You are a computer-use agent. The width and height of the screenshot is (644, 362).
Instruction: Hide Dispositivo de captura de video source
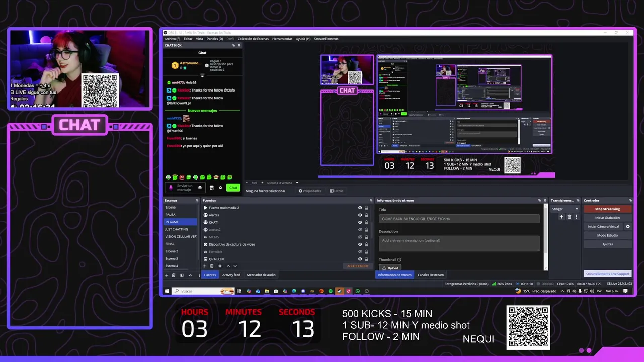click(x=360, y=244)
